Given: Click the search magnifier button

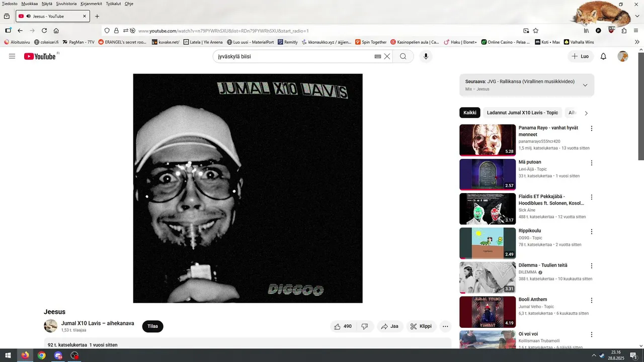Looking at the screenshot, I should pos(403,56).
